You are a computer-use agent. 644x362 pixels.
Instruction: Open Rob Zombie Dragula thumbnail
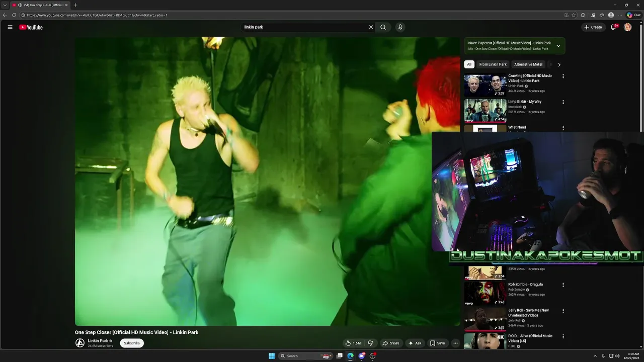point(485,294)
